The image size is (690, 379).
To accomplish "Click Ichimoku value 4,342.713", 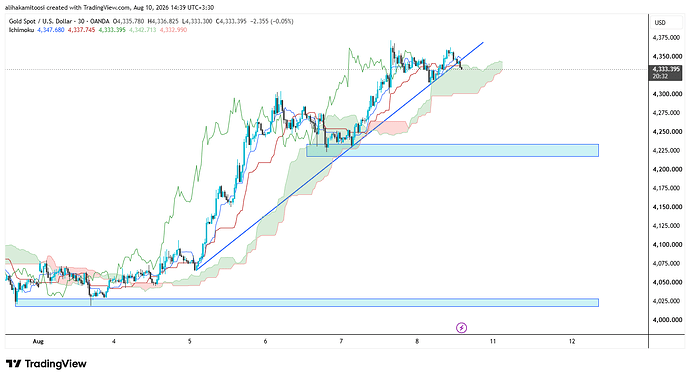I will tap(143, 30).
